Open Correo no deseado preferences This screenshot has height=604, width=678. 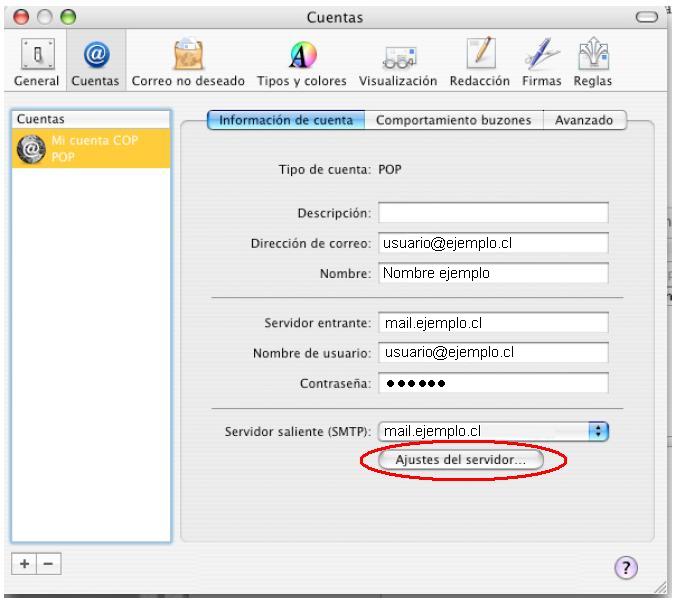188,62
